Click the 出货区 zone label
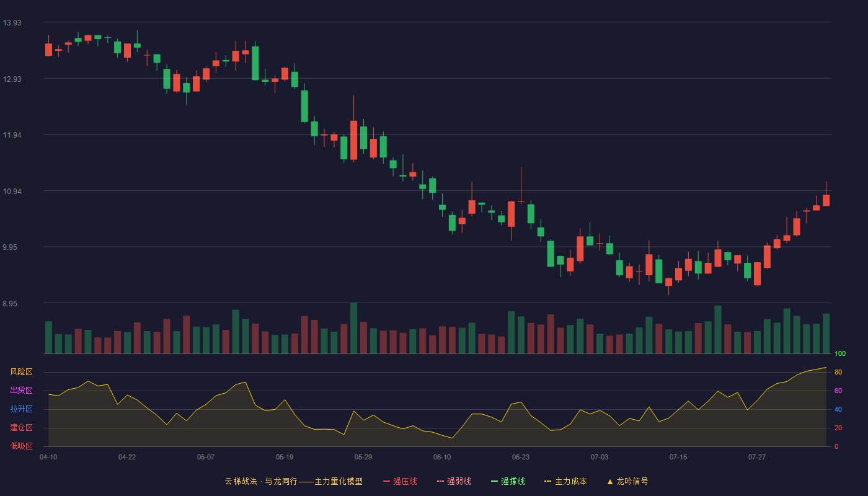The height and width of the screenshot is (496, 868). 21,391
